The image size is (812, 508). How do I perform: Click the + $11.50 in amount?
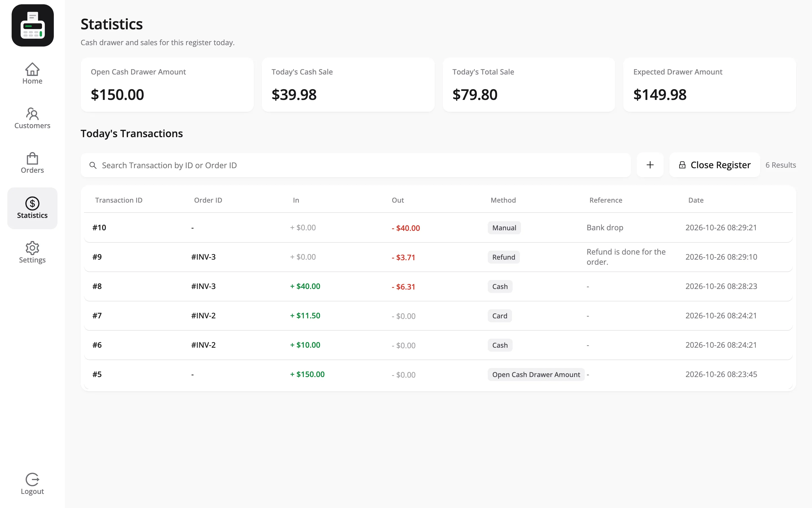305,316
